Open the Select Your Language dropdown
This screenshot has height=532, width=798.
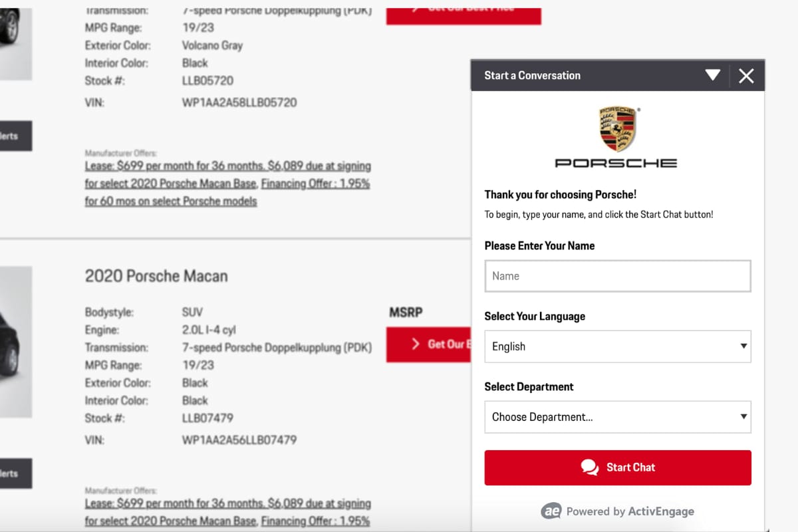pos(618,346)
